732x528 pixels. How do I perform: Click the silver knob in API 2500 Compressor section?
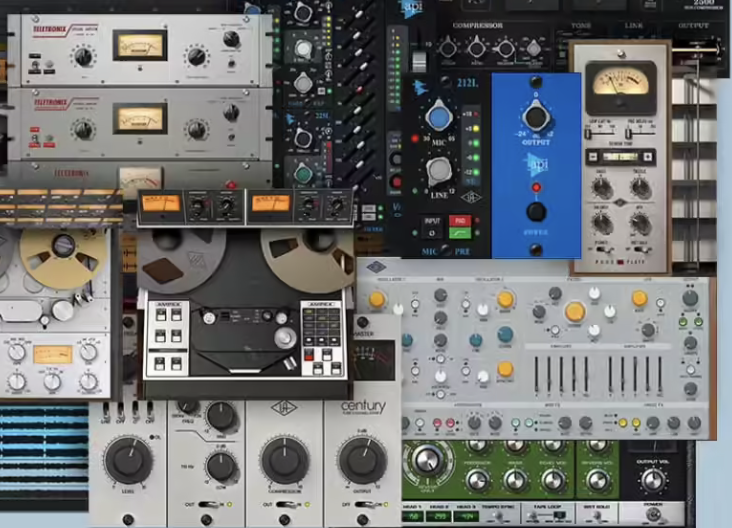click(534, 48)
